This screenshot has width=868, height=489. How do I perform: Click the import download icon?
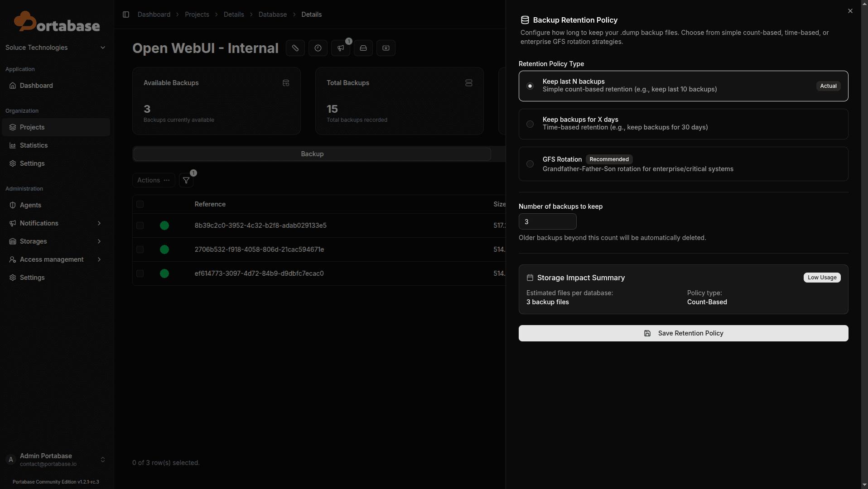pos(386,48)
